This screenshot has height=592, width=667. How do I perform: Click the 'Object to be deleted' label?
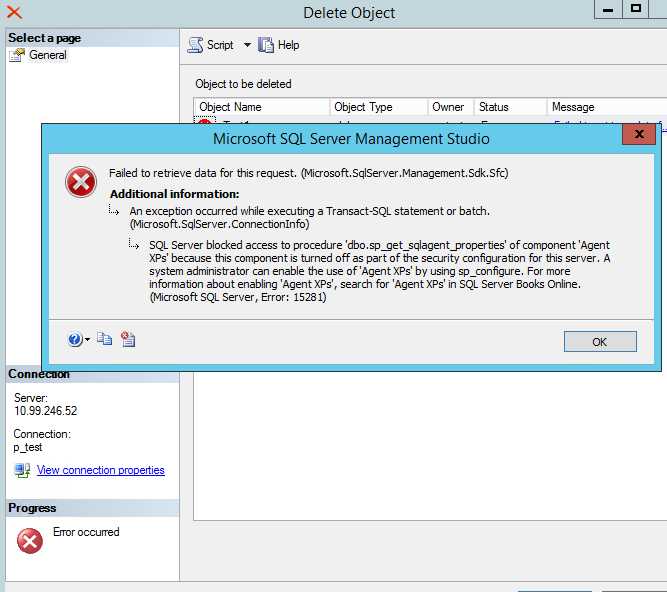click(x=243, y=84)
